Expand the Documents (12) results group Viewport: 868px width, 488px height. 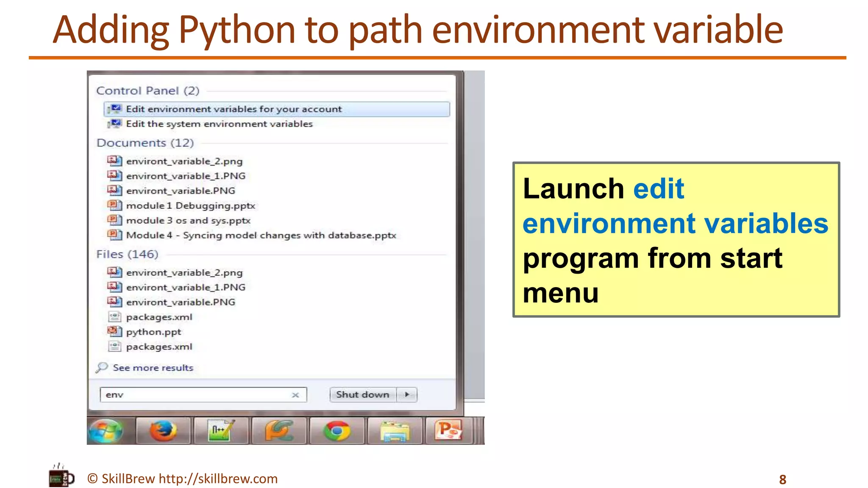tap(145, 143)
